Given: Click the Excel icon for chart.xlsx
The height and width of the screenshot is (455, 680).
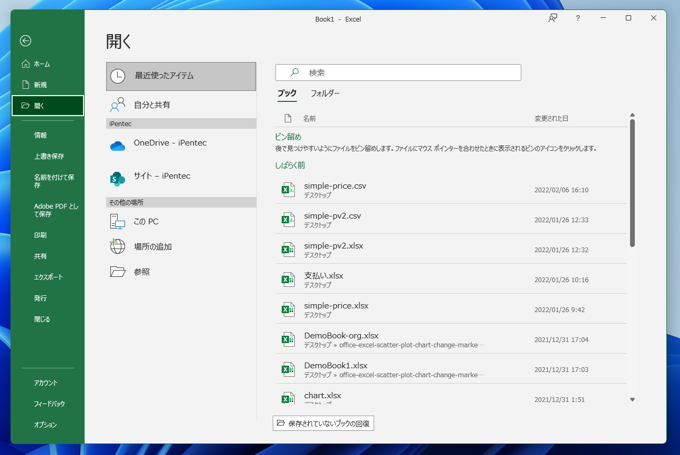Looking at the screenshot, I should point(288,398).
